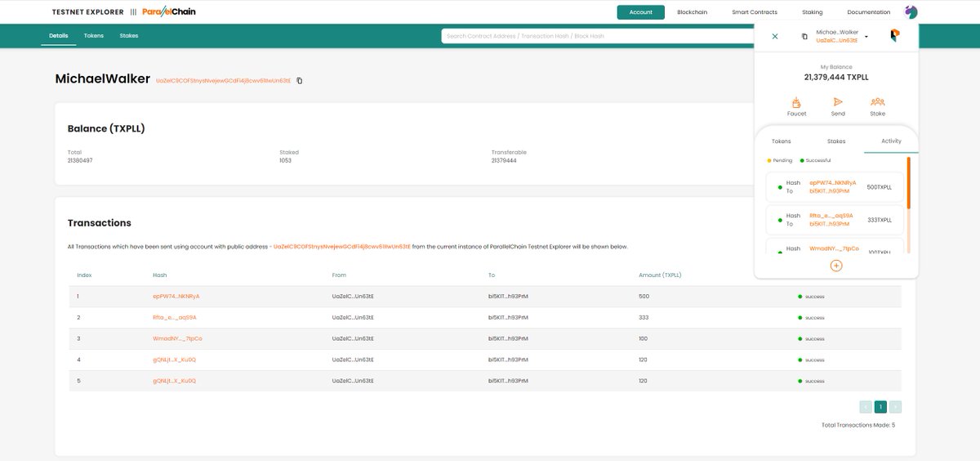Image resolution: width=980 pixels, height=461 pixels.
Task: Open Documentation navigation item
Action: (869, 12)
